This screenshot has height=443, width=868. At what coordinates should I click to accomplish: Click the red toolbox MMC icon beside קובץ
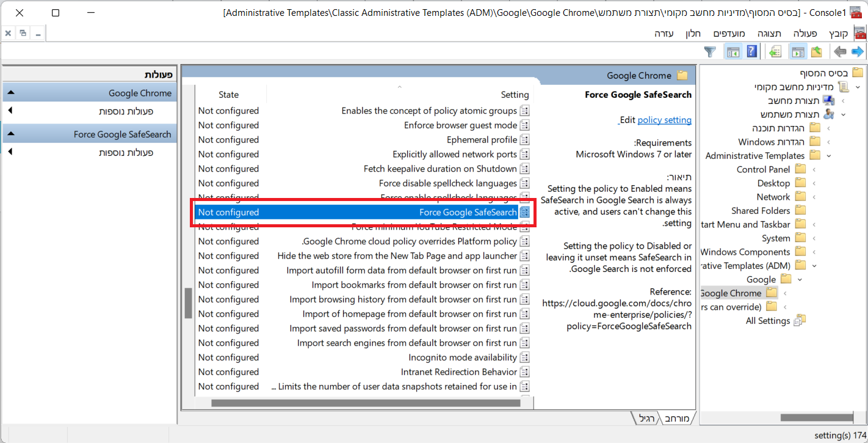coord(859,33)
